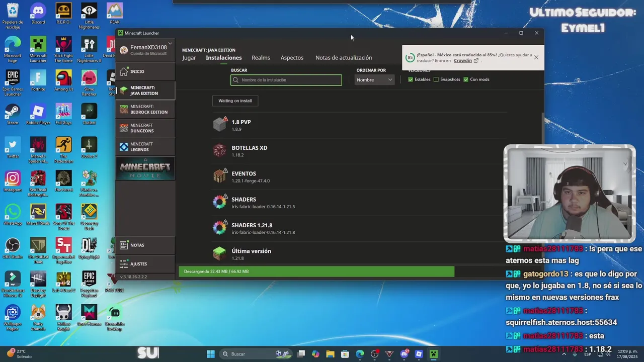Click the 1.8 PVP installation block icon
Image resolution: width=644 pixels, height=362 pixels.
[220, 124]
